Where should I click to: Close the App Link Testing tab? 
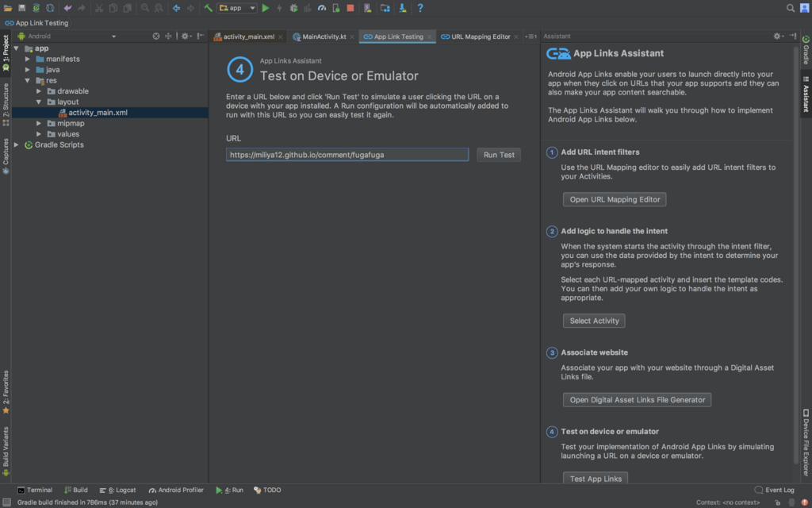[429, 37]
